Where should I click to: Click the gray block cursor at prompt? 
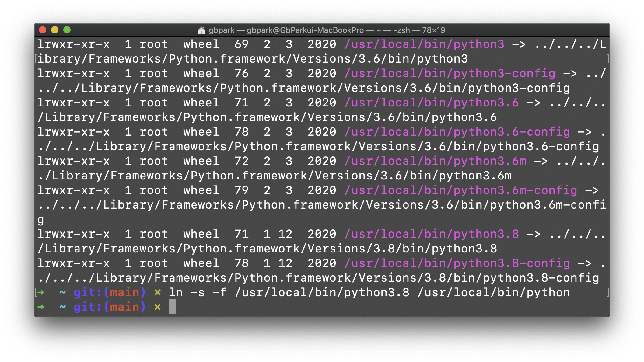(172, 307)
